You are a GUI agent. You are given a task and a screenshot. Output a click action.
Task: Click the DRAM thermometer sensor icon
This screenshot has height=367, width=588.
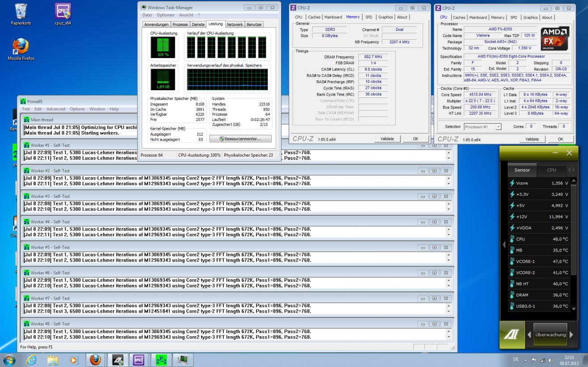tap(512, 295)
